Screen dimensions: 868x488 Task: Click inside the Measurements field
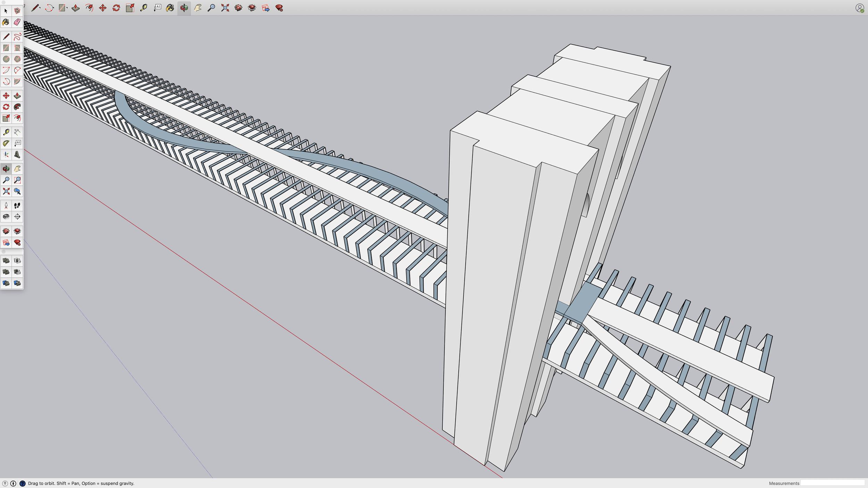tap(833, 483)
